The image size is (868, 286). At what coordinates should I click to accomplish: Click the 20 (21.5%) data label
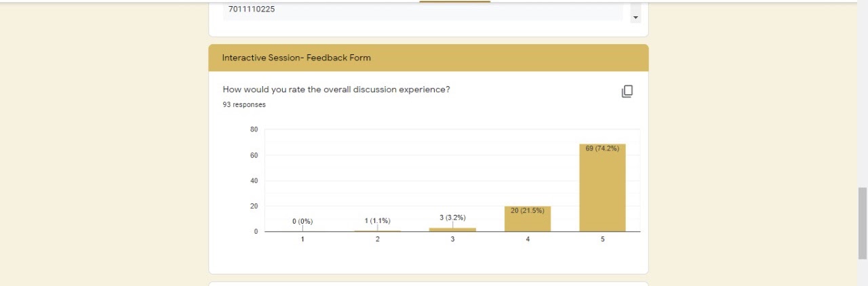point(528,211)
